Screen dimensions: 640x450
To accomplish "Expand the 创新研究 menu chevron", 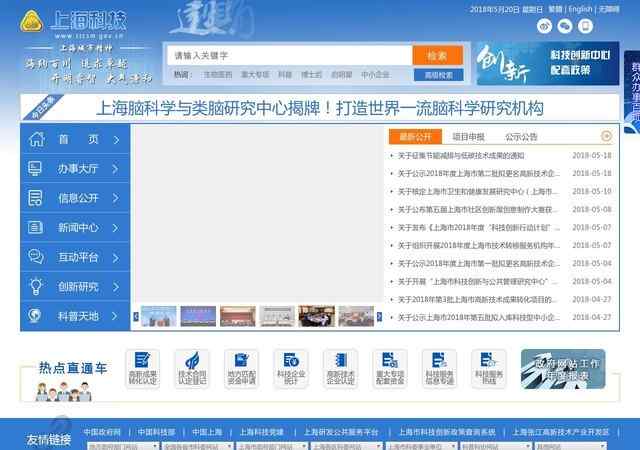I will (x=116, y=287).
